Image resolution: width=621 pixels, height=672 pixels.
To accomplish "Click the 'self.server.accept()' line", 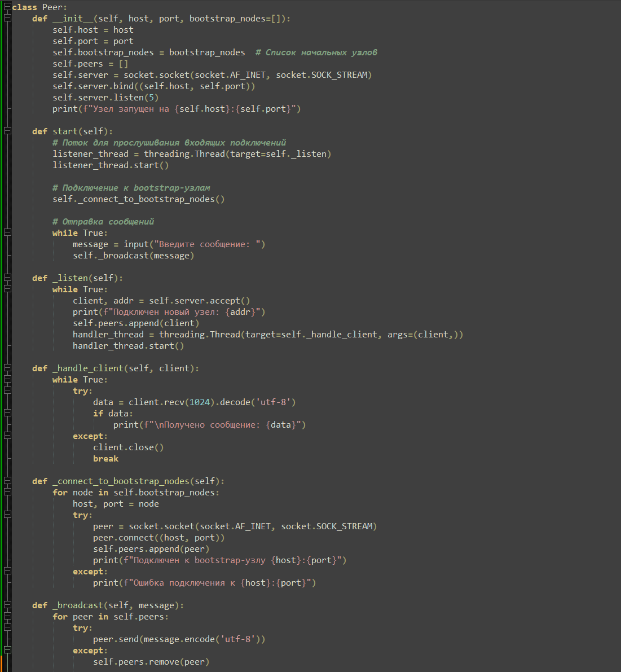I will 161,300.
